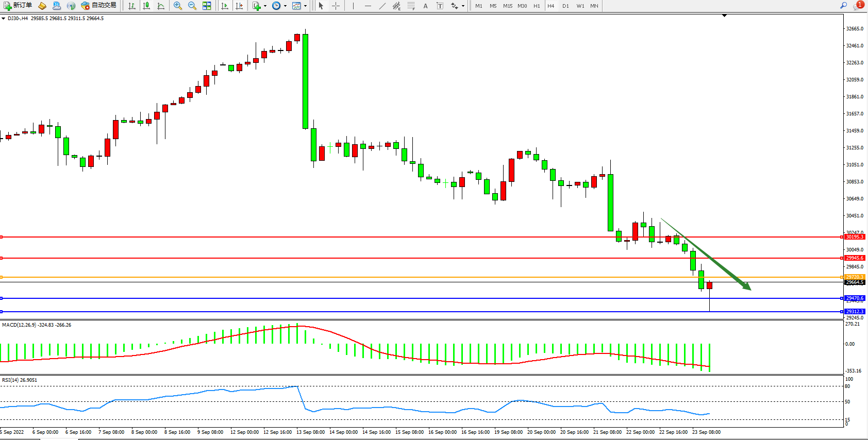
Task: Switch chart to candlestick mode
Action: pos(146,6)
